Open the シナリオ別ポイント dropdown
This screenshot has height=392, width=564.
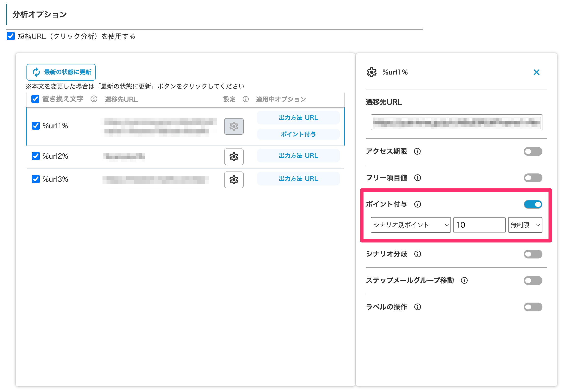(x=410, y=225)
